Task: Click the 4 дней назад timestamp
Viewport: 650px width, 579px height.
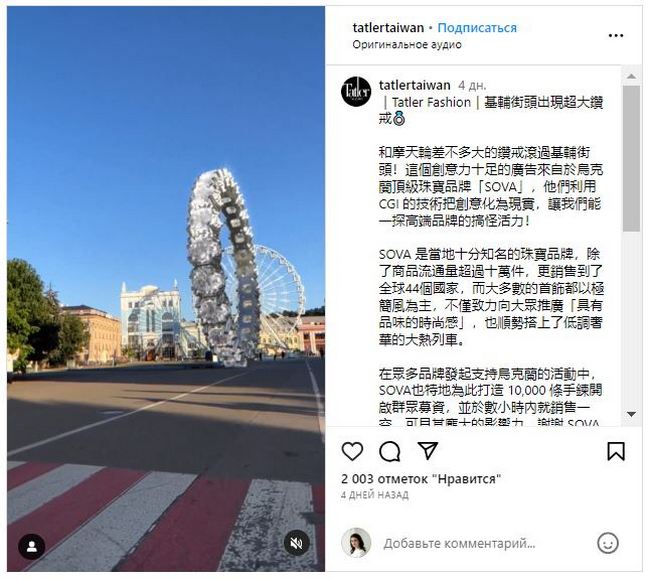Action: click(375, 495)
